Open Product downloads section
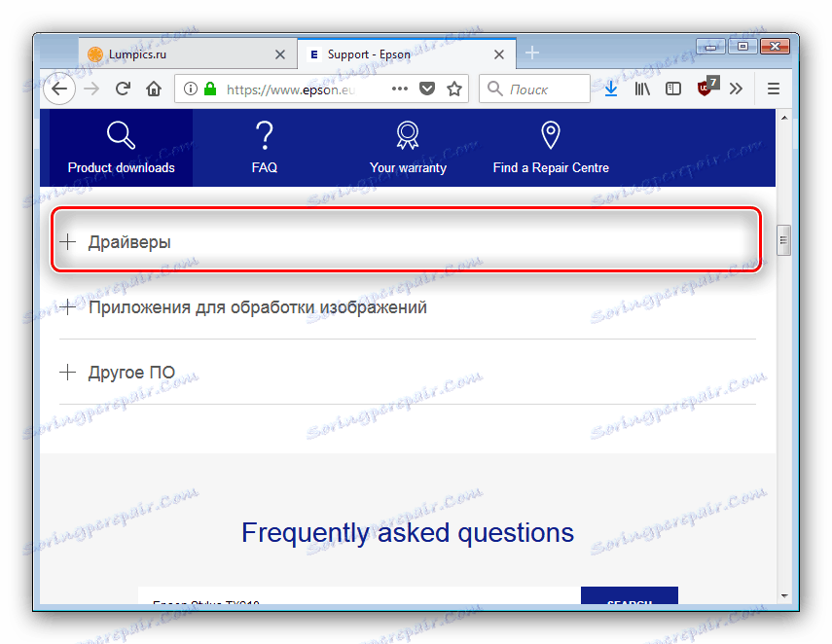Screen dimensions: 832x644 (x=121, y=148)
